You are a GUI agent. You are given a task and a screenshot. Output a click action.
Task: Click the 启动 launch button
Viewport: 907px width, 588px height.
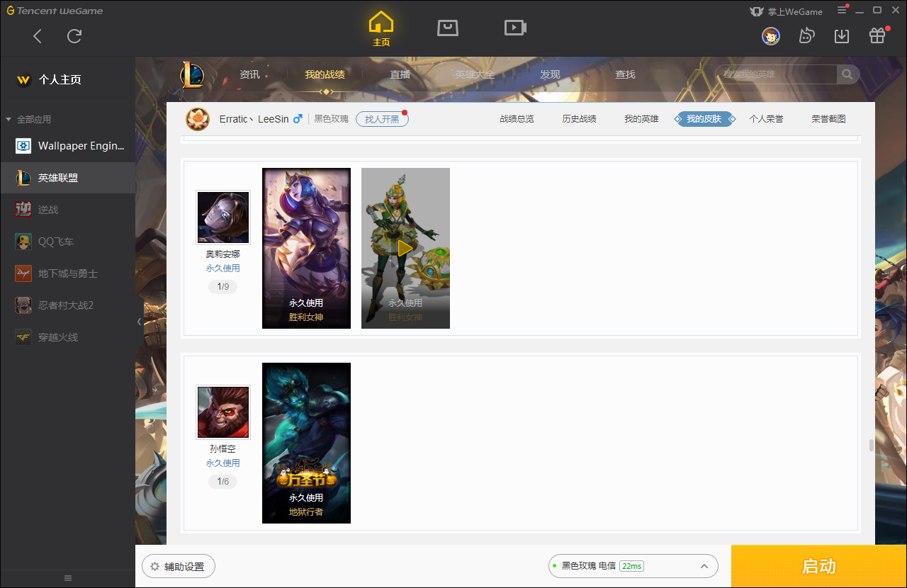pos(819,566)
